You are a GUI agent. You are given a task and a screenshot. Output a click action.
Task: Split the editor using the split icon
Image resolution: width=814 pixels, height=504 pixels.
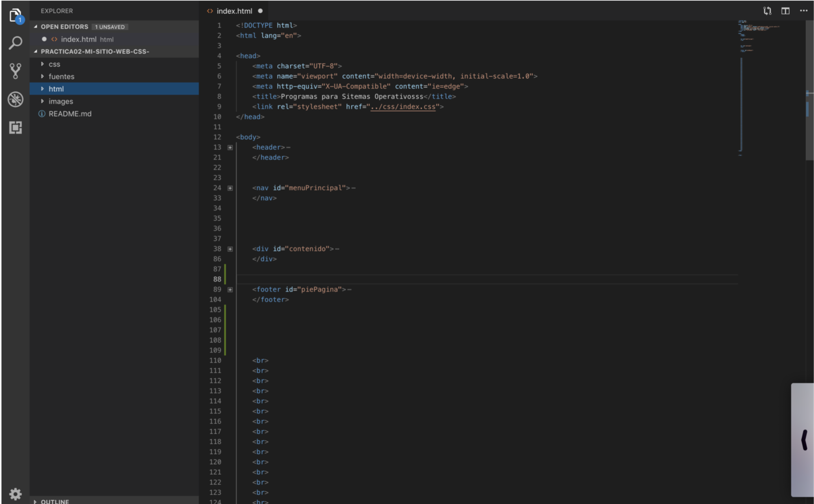point(786,11)
